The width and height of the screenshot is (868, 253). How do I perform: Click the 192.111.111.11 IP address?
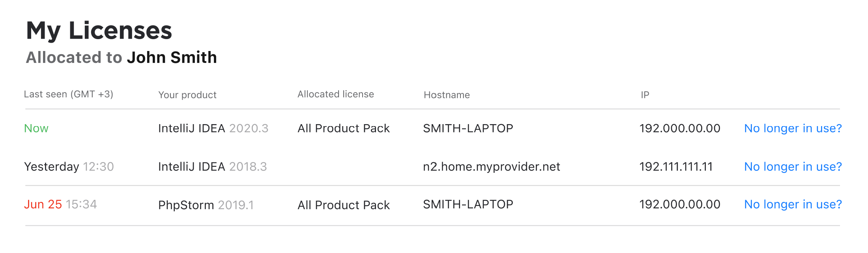[x=676, y=167]
